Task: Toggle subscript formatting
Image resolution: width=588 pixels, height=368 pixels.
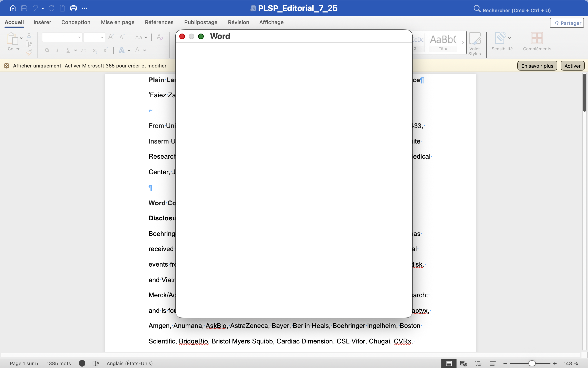Action: pyautogui.click(x=95, y=51)
